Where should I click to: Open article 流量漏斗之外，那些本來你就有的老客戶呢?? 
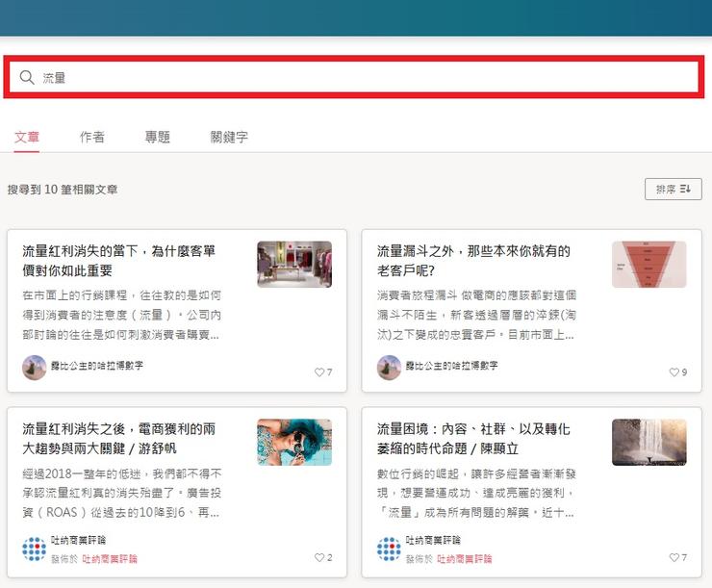point(473,261)
